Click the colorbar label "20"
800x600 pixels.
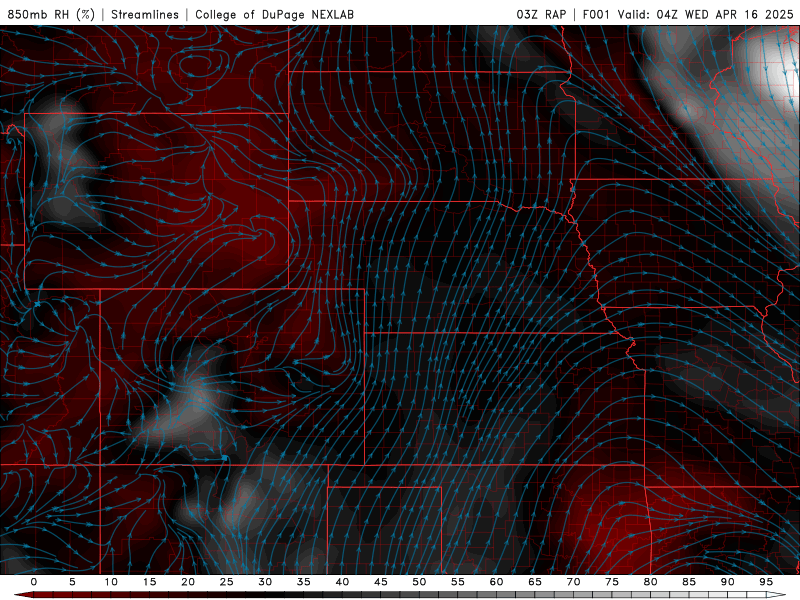coord(188,582)
